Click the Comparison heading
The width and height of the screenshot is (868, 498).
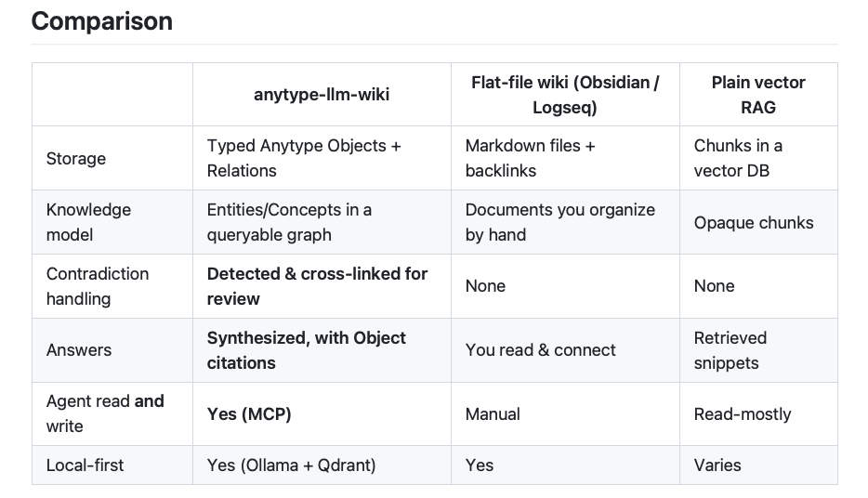102,21
